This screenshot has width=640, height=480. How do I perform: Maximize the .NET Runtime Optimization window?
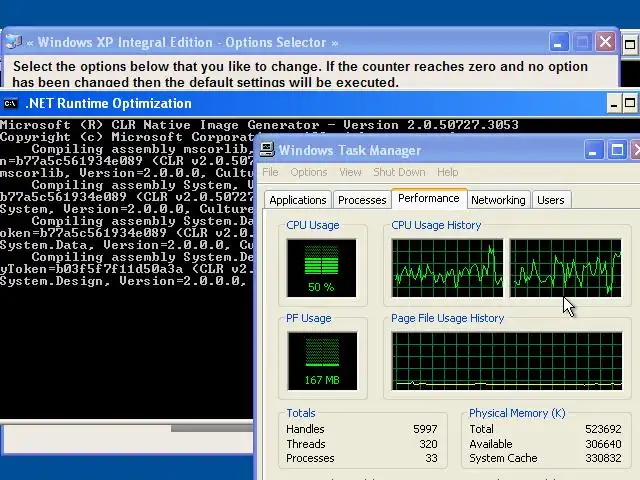coord(629,104)
